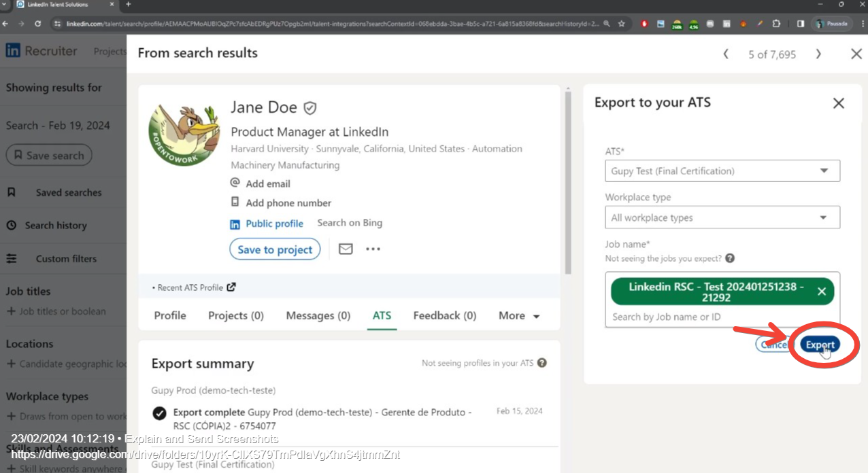Click the Add email link

(x=268, y=183)
